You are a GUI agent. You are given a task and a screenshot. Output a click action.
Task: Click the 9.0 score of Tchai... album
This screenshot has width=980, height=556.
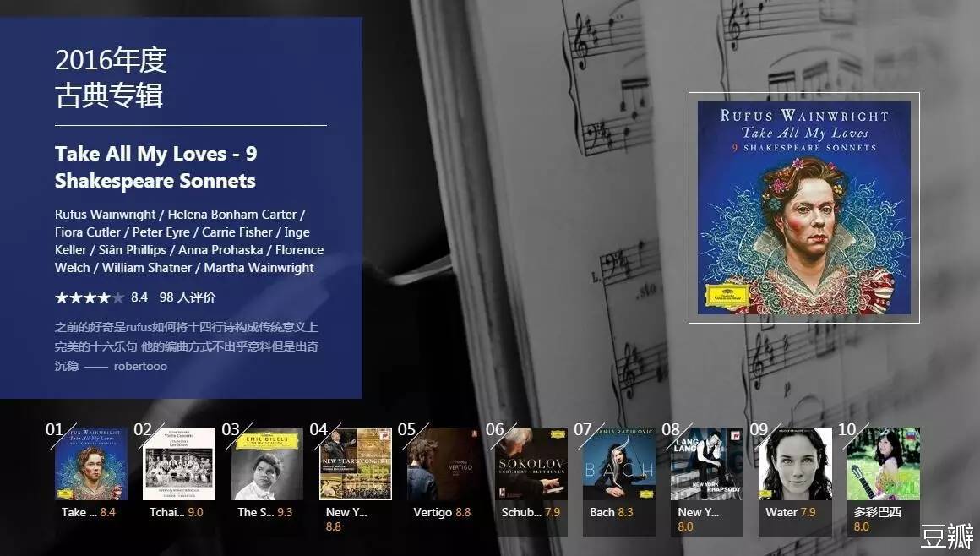[x=196, y=512]
